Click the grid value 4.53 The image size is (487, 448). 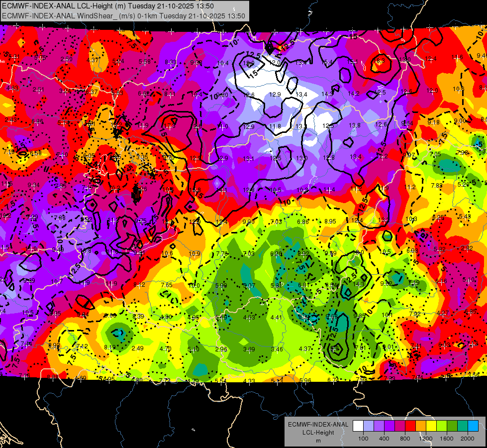coord(249,317)
